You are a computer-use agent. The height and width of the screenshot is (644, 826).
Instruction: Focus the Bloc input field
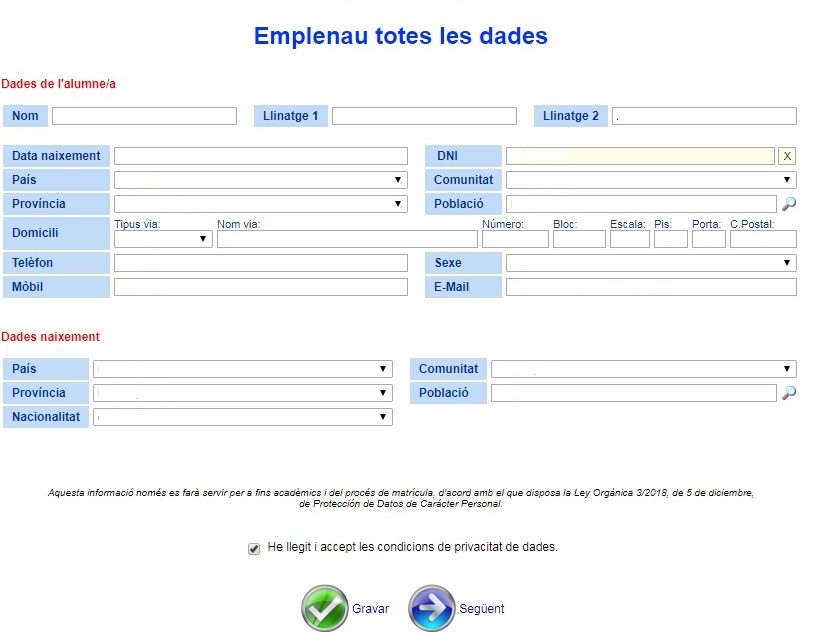(579, 239)
